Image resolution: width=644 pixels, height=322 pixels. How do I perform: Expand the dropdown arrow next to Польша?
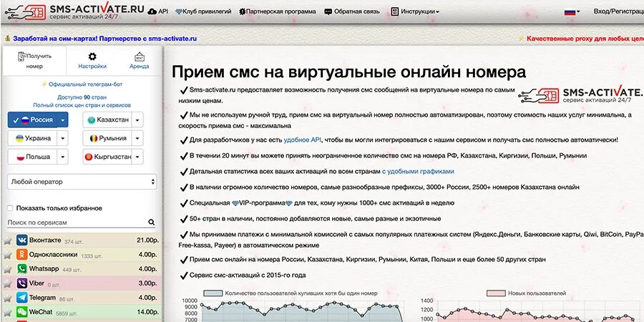63,157
